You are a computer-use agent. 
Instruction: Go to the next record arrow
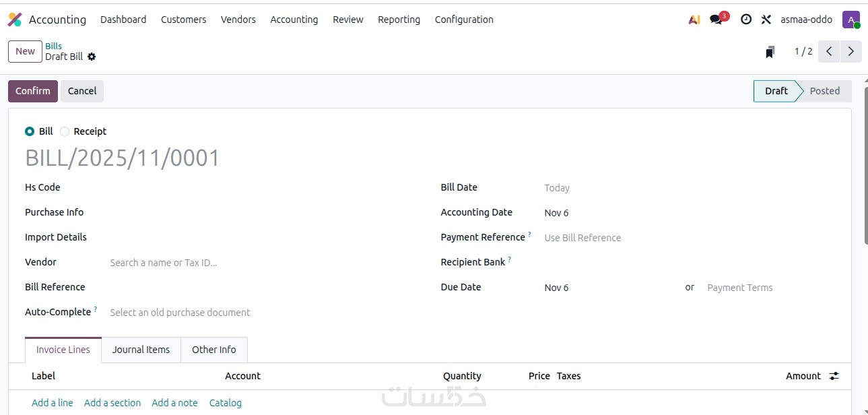pyautogui.click(x=851, y=51)
